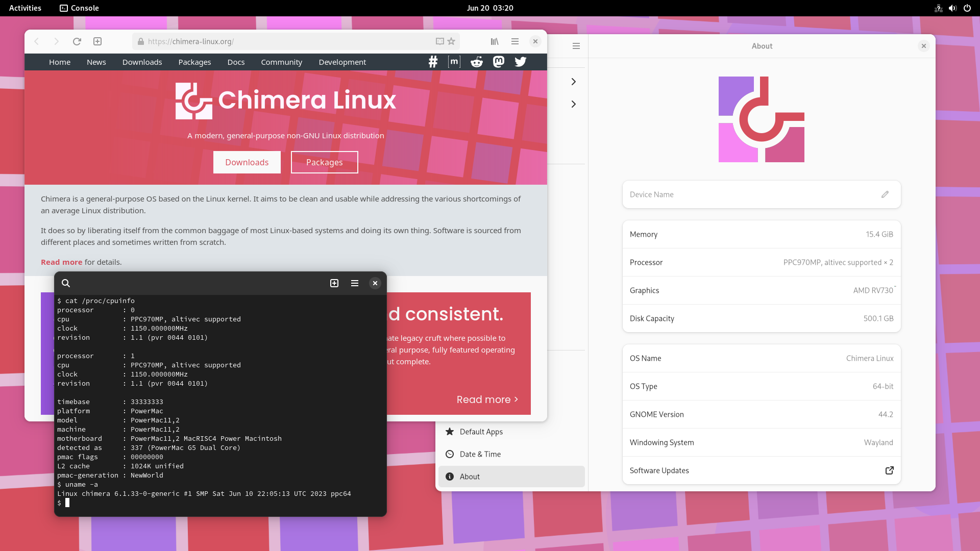Click the Matrix chat icon
This screenshot has width=980, height=551.
(454, 62)
